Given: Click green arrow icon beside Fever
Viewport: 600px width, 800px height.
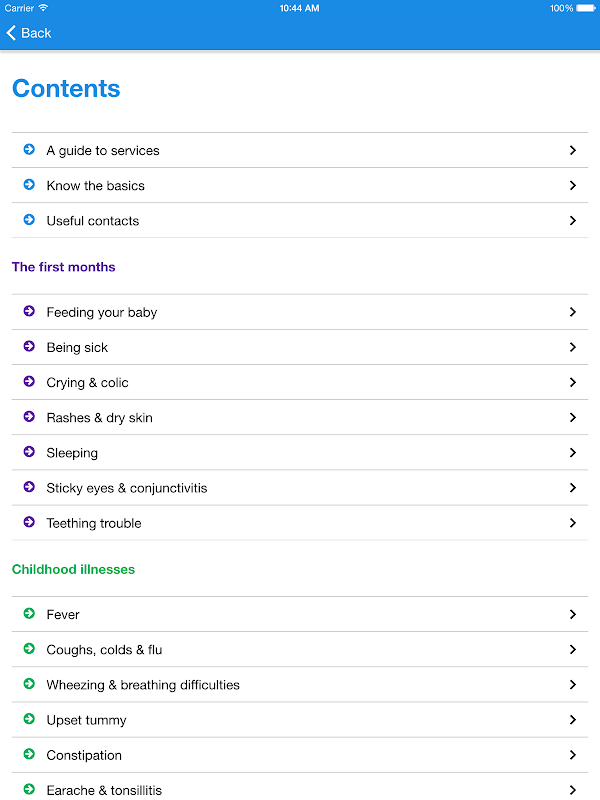Looking at the screenshot, I should [x=29, y=614].
